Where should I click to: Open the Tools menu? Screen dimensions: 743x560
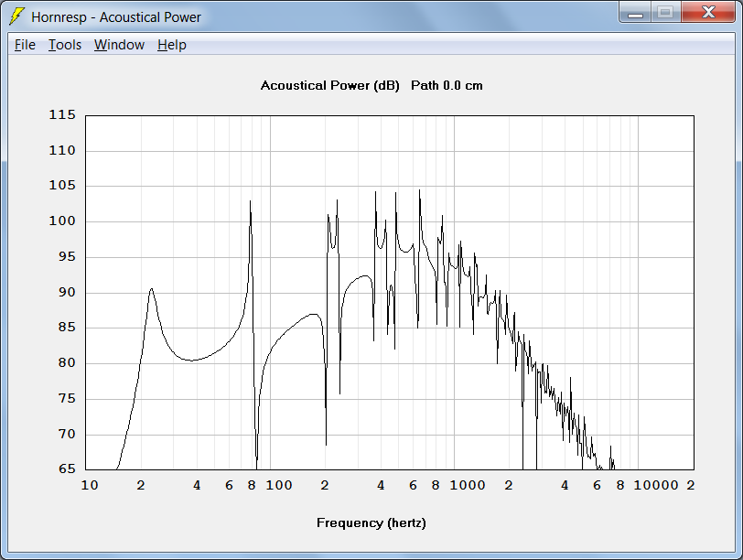65,45
